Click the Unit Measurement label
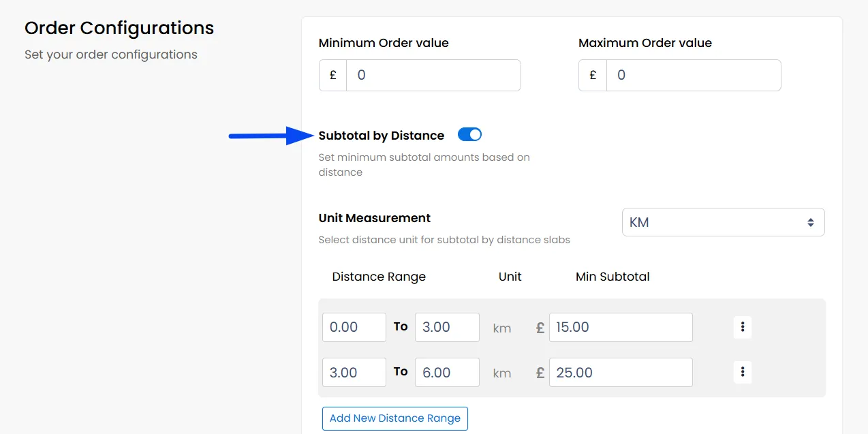The height and width of the screenshot is (434, 868). point(375,218)
